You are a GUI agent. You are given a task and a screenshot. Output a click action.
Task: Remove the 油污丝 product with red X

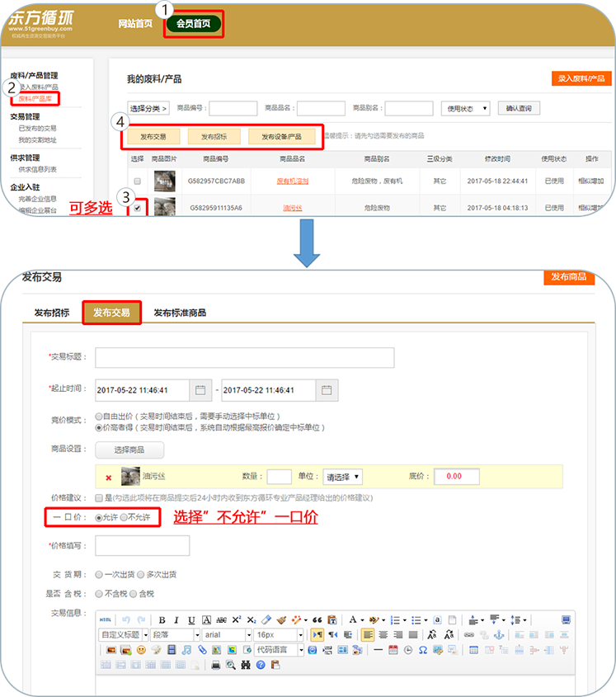pos(108,478)
